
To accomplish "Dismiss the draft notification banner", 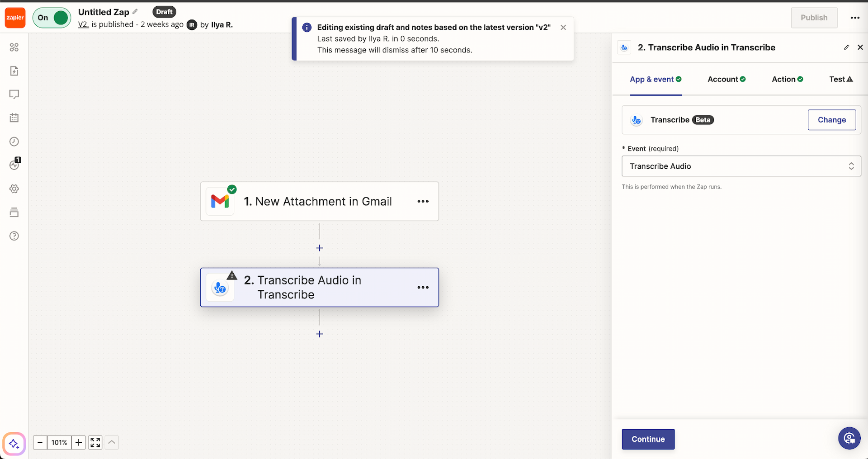I will click(x=563, y=27).
